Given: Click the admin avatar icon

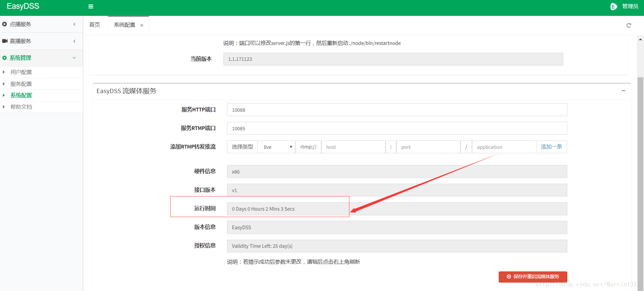Looking at the screenshot, I should tap(614, 6).
